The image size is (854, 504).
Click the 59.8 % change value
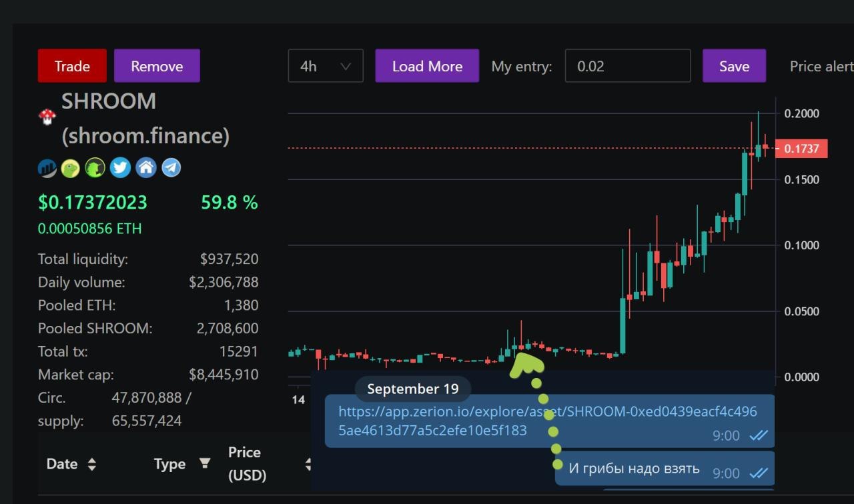[230, 203]
